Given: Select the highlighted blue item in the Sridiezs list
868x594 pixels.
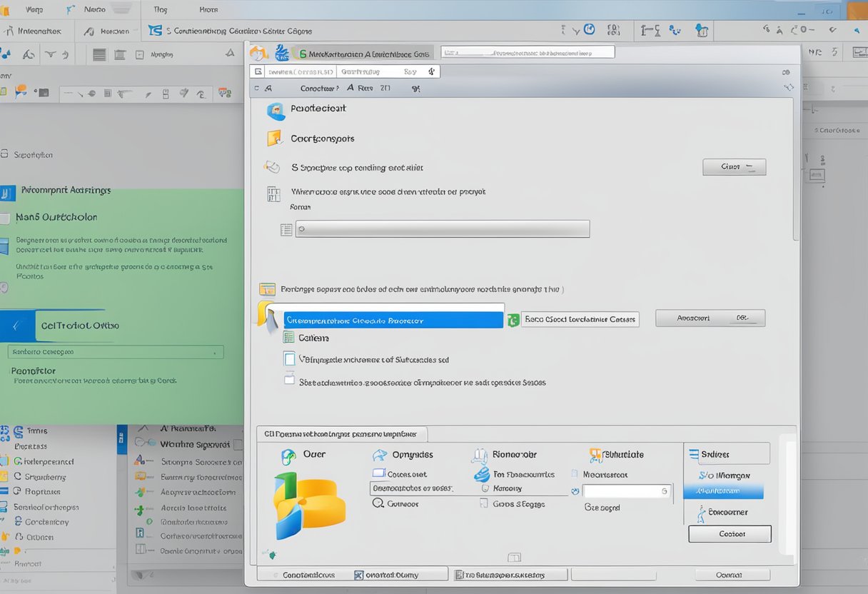Looking at the screenshot, I should tap(723, 491).
